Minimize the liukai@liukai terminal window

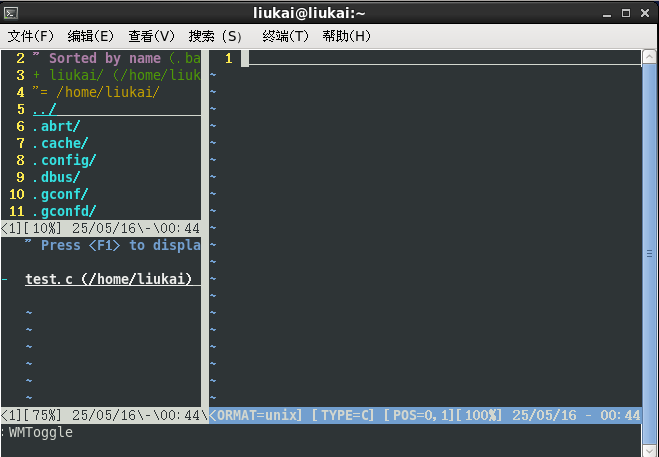coord(606,14)
